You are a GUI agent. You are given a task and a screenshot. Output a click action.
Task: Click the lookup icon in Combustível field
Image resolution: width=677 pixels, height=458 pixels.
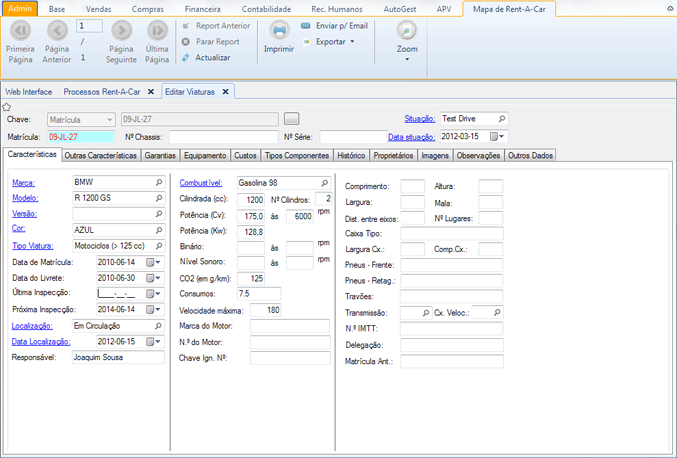click(x=323, y=184)
